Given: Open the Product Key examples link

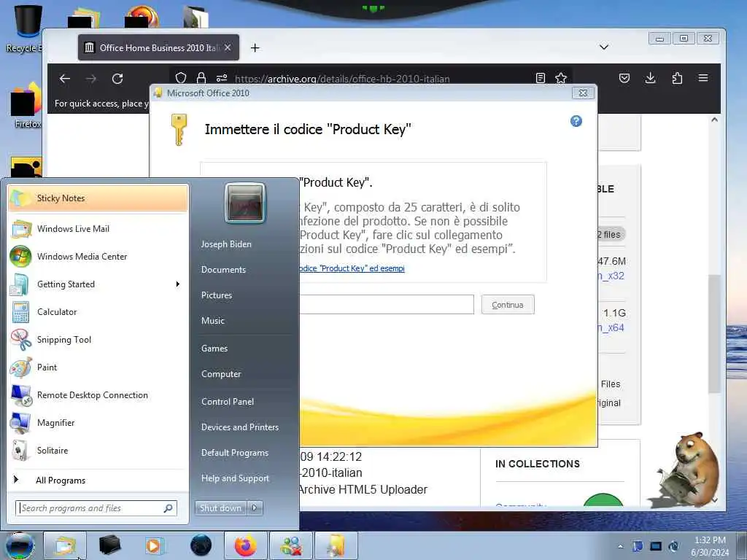Looking at the screenshot, I should (352, 268).
